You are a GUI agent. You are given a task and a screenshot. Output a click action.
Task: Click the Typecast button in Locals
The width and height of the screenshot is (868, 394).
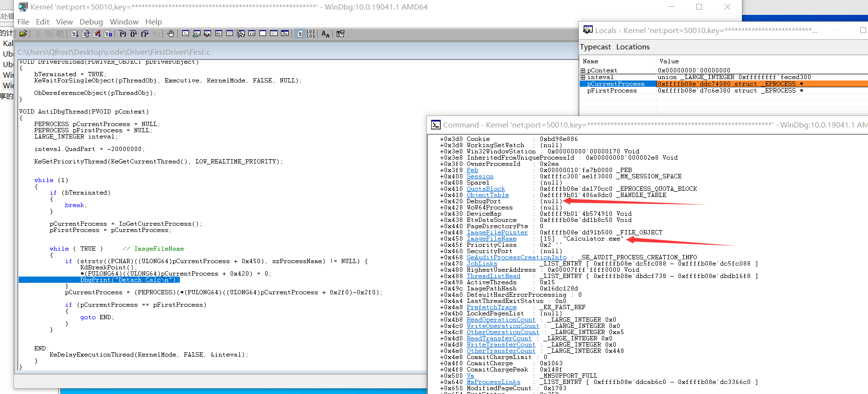595,47
